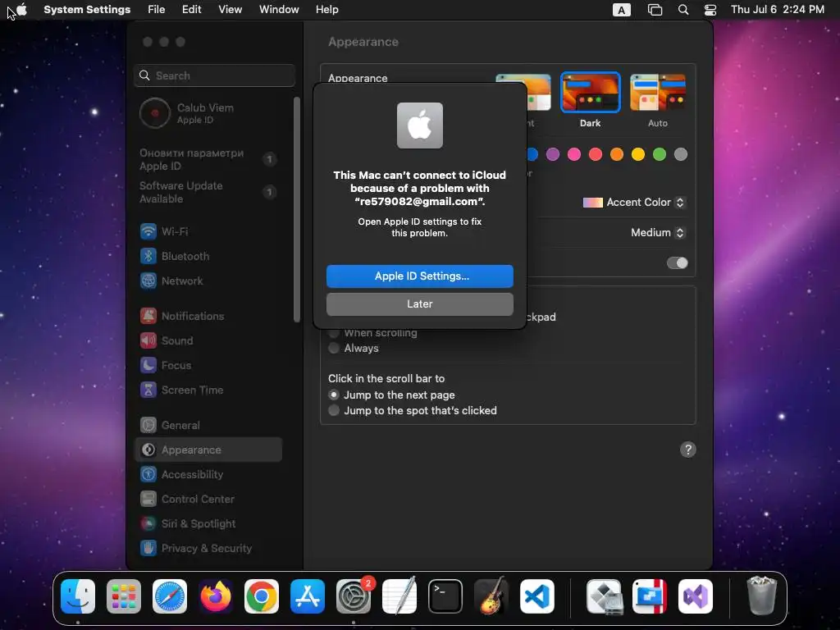Viewport: 840px width, 630px height.
Task: Dismiss dialog with Later button
Action: (420, 304)
